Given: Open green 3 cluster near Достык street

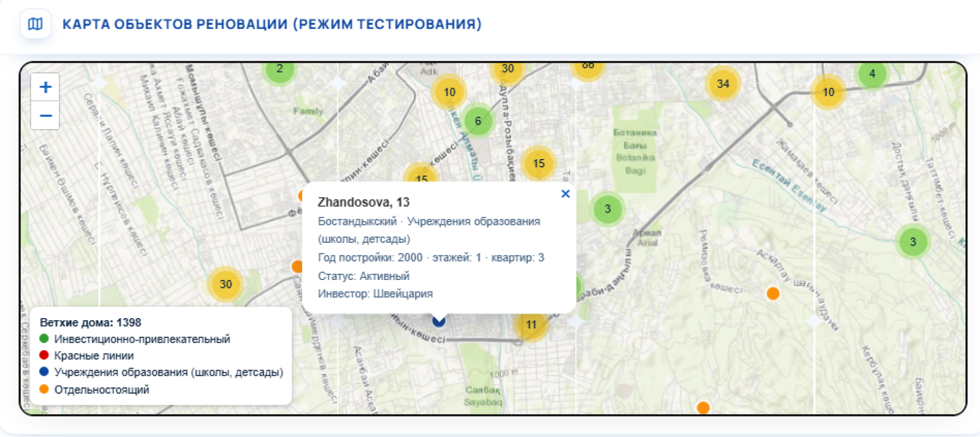Looking at the screenshot, I should [x=913, y=242].
